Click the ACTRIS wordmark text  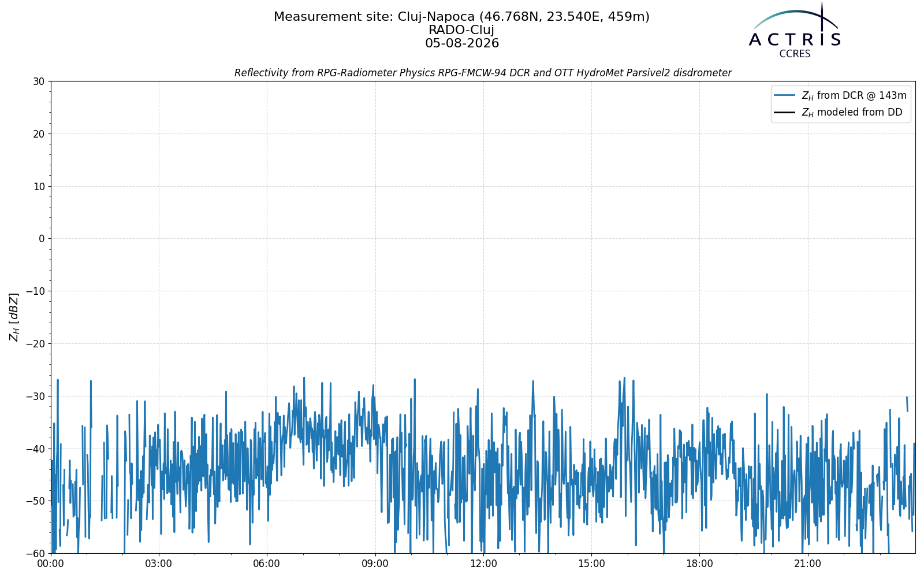pos(795,39)
